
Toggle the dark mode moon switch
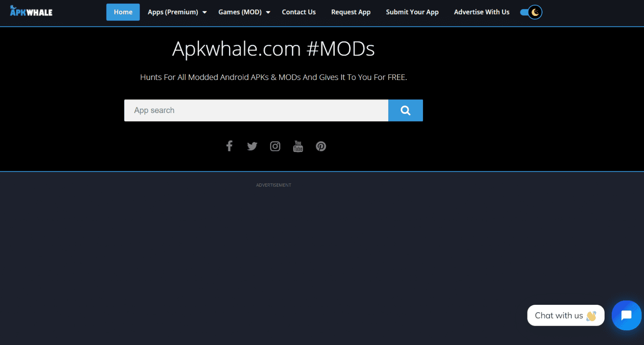531,12
